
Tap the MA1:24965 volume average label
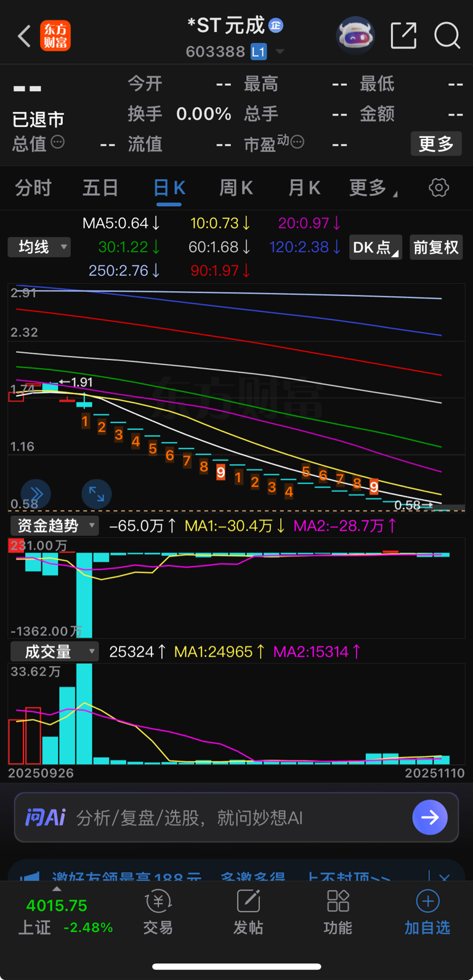(x=219, y=652)
